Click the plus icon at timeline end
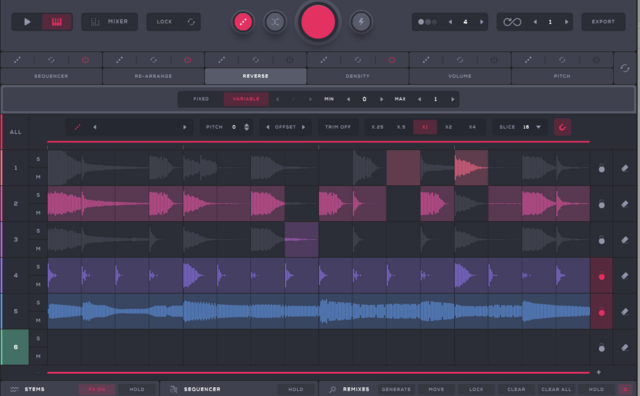Image resolution: width=640 pixels, height=396 pixels. click(x=599, y=372)
